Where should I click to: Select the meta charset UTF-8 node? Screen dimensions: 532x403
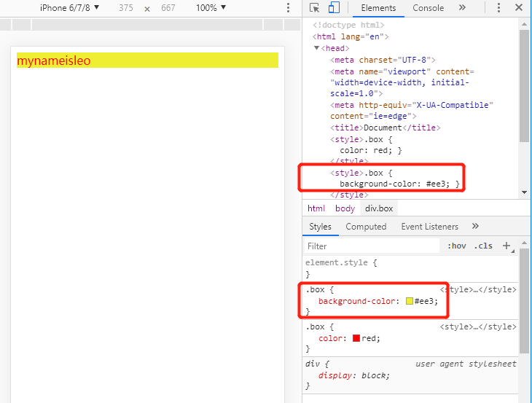383,60
